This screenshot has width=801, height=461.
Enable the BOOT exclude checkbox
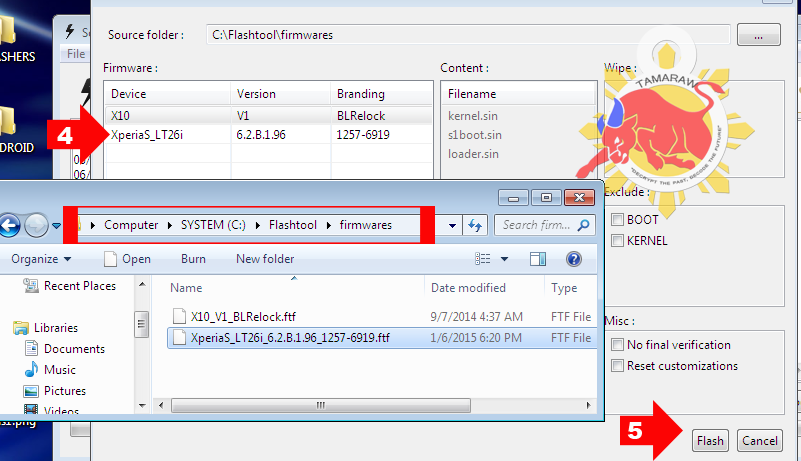618,220
